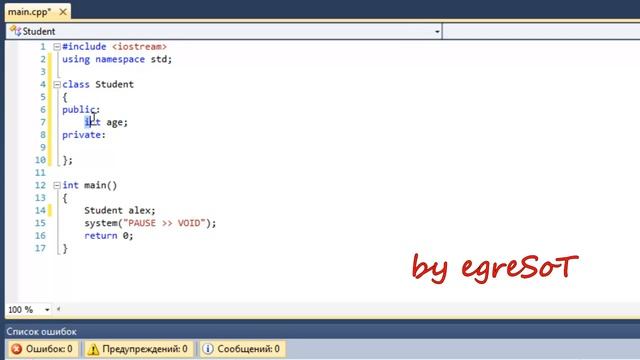
Task: Click the blue information icon
Action: pos(208,349)
